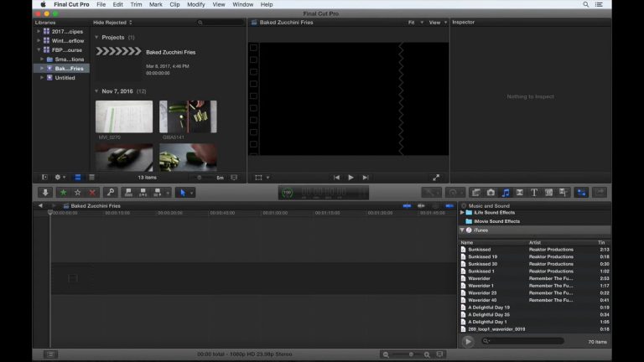The width and height of the screenshot is (644, 362).
Task: Toggle the Inspector panel button
Action: coord(582,193)
